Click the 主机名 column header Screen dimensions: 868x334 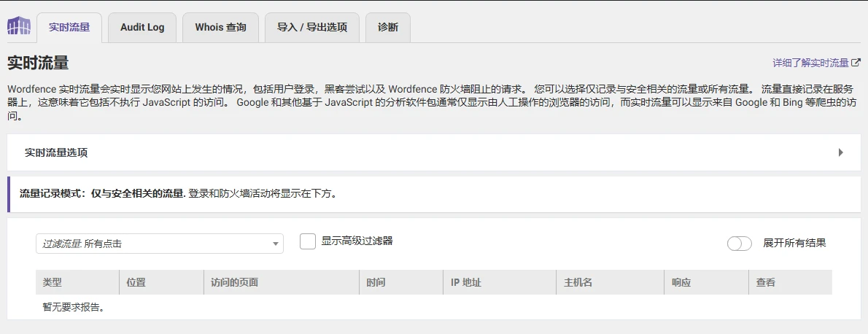611,282
